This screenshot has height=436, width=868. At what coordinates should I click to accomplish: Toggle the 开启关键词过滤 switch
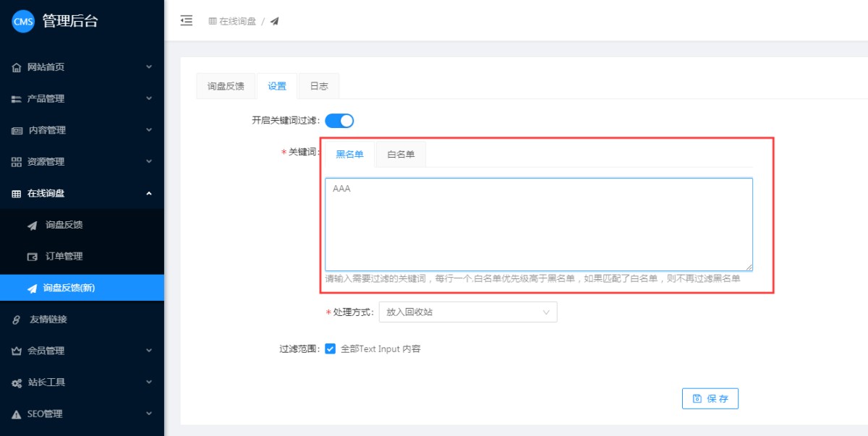click(339, 121)
